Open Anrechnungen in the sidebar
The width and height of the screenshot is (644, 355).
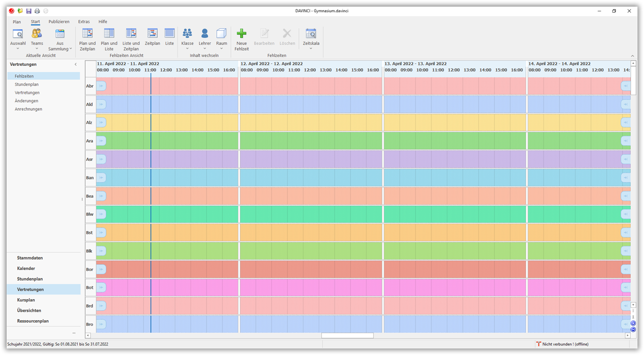click(28, 109)
